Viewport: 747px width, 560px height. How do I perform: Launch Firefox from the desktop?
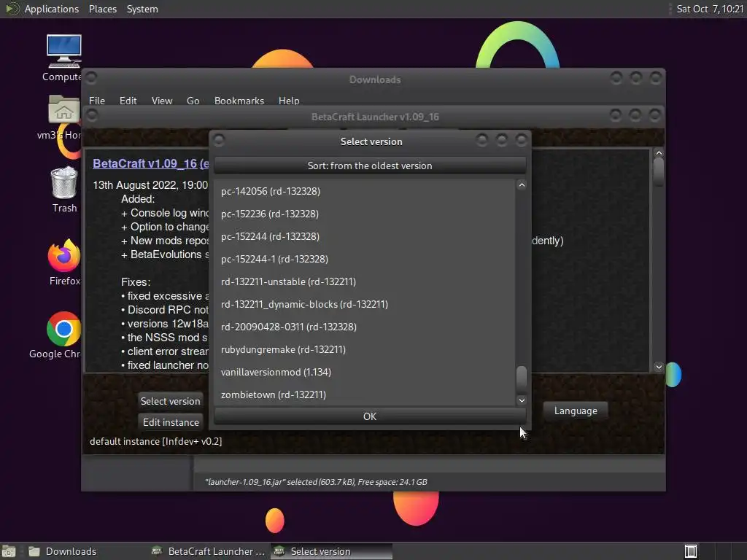(x=64, y=262)
